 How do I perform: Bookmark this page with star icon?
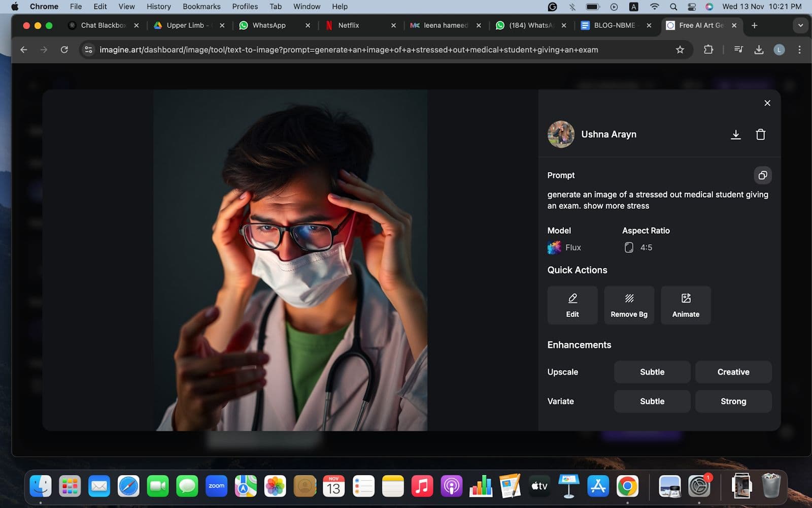click(680, 50)
